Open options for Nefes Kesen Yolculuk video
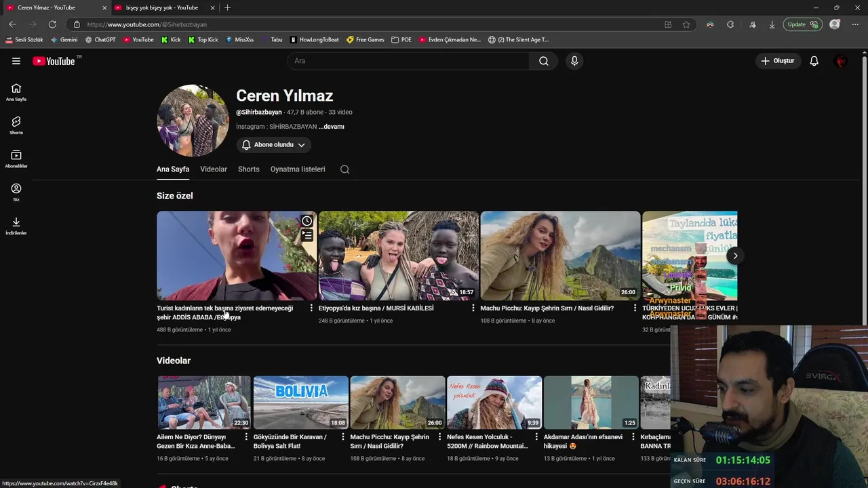The image size is (868, 488). [x=536, y=437]
